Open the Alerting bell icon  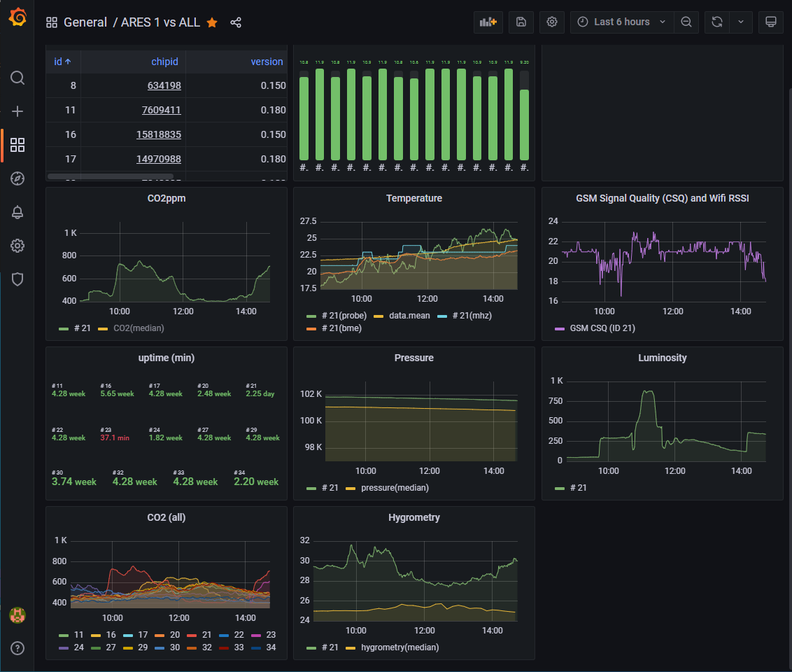click(x=17, y=212)
